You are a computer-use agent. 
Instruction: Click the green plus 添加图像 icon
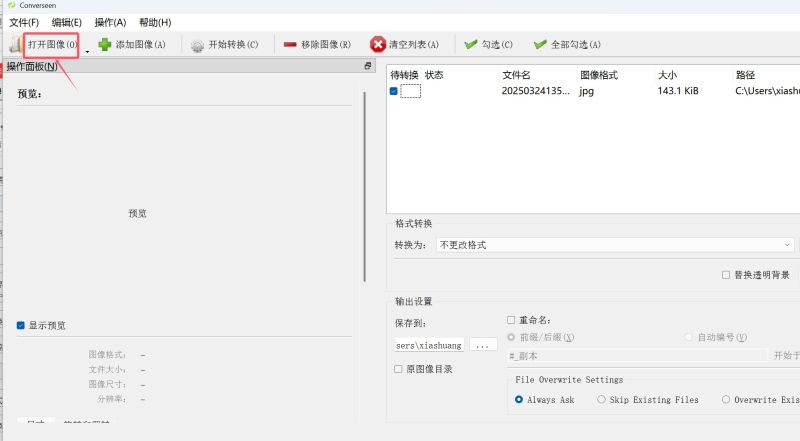(105, 45)
